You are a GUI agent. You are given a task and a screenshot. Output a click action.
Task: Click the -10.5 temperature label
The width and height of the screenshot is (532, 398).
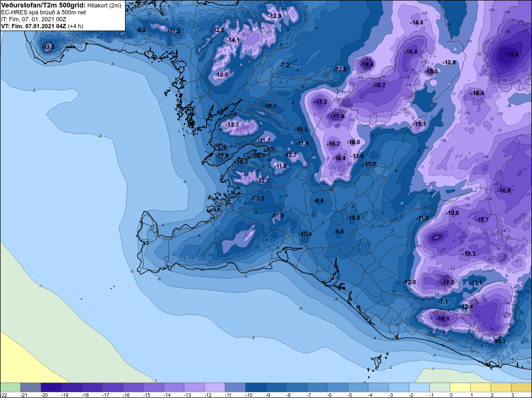(258, 198)
